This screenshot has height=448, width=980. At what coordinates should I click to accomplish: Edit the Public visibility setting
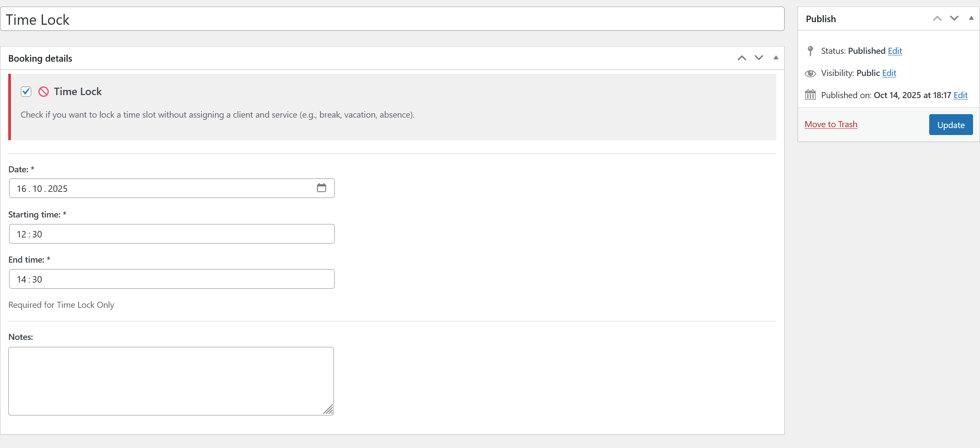[889, 73]
